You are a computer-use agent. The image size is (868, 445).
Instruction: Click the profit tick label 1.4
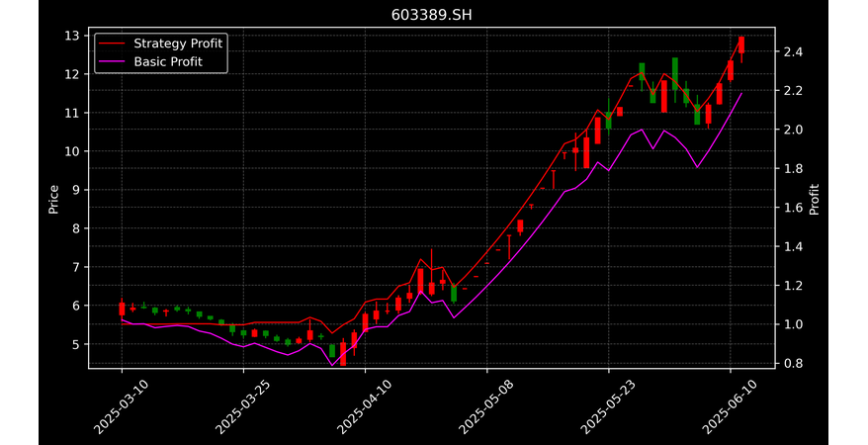(791, 247)
